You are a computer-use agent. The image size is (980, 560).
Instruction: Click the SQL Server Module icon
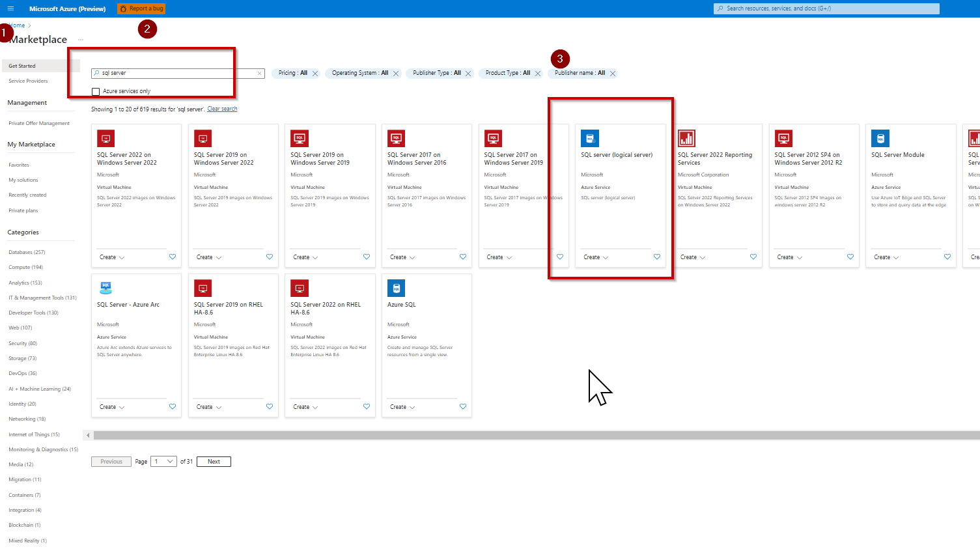tap(880, 138)
